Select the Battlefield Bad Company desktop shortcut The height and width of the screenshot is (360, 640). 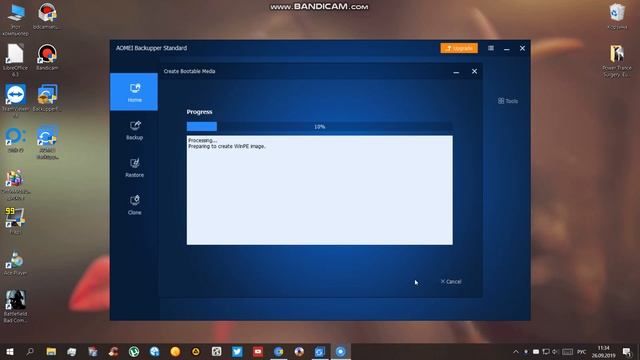tap(15, 306)
